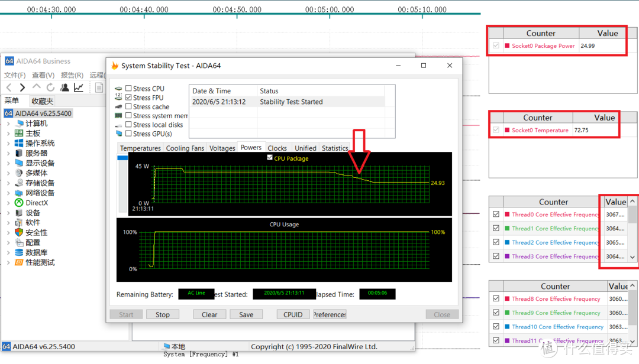Select the 安全性 shield icon in tree
639x364 pixels.
[19, 232]
